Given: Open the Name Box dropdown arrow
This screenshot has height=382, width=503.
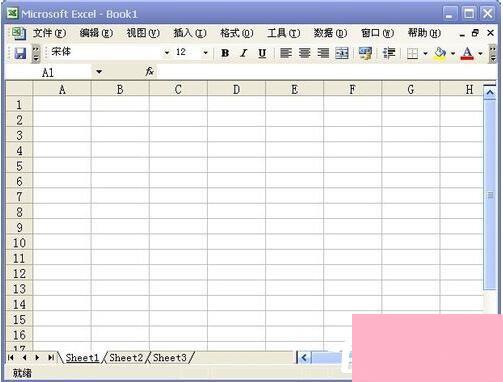Looking at the screenshot, I should point(99,72).
